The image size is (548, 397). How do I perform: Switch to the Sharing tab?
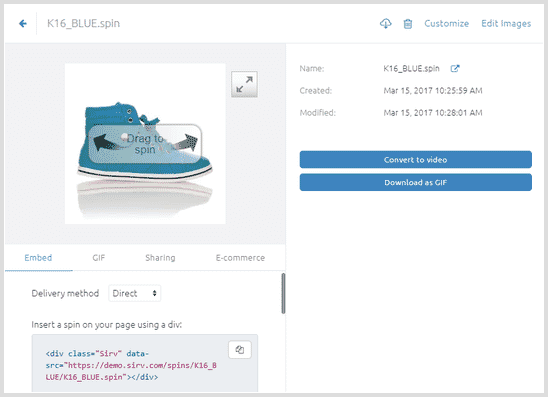point(160,258)
